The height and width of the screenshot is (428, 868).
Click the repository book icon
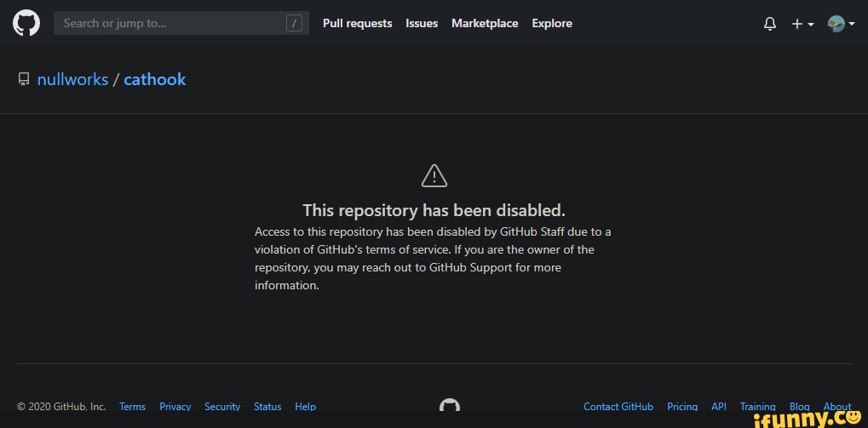(24, 80)
